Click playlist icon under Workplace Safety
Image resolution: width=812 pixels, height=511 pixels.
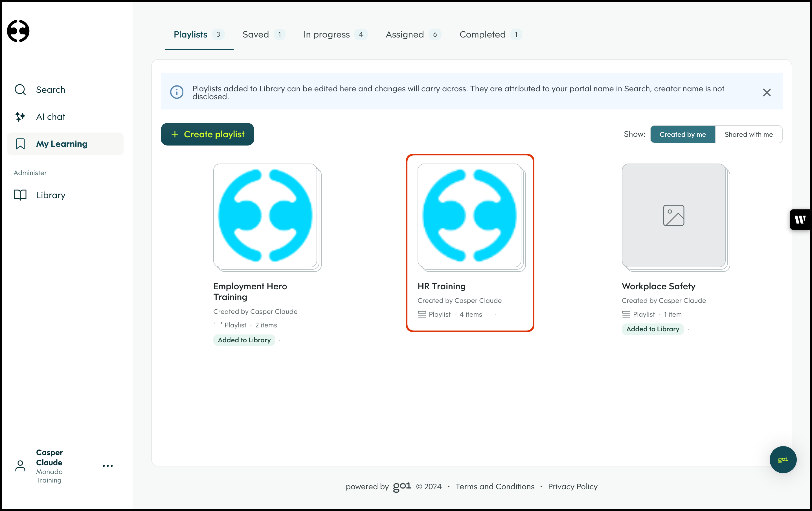[x=626, y=314]
